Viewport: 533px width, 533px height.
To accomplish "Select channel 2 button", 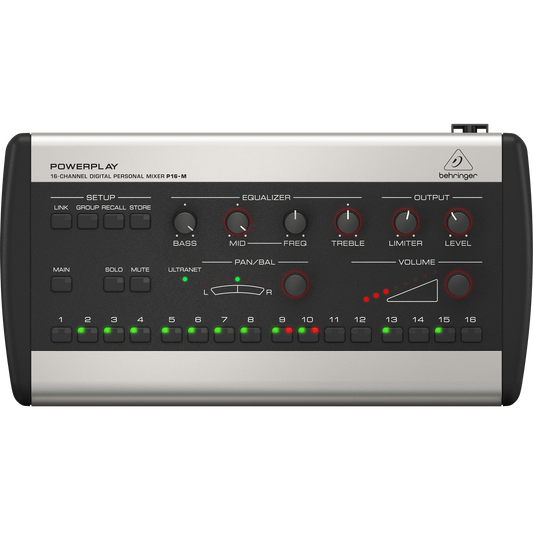I will pyautogui.click(x=87, y=335).
